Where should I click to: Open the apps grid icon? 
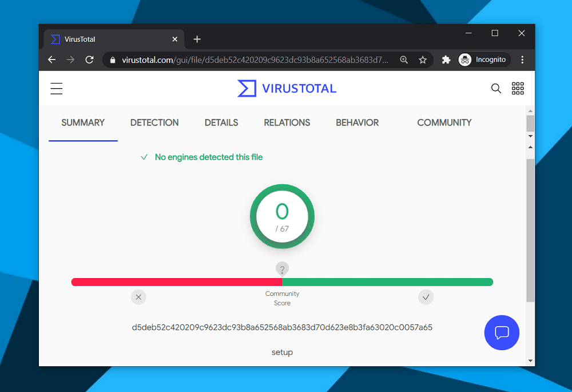tap(518, 88)
